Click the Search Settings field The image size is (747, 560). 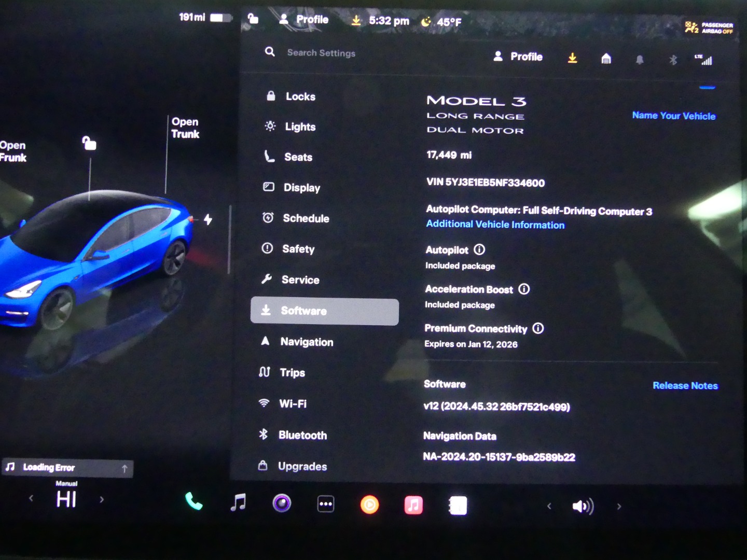click(x=321, y=53)
